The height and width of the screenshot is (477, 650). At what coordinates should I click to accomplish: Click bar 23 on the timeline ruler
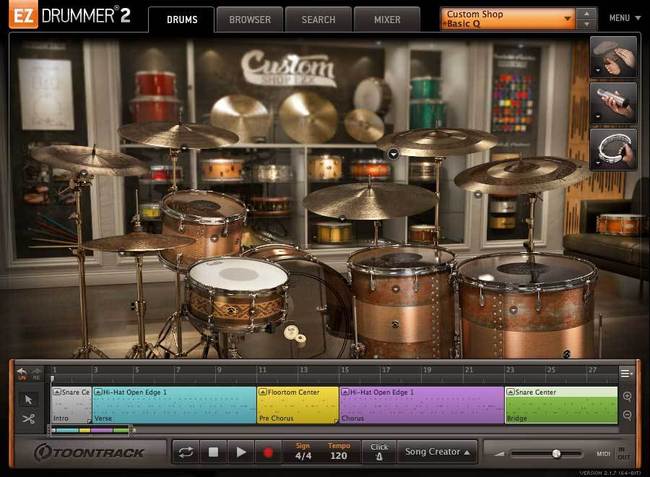(x=510, y=370)
